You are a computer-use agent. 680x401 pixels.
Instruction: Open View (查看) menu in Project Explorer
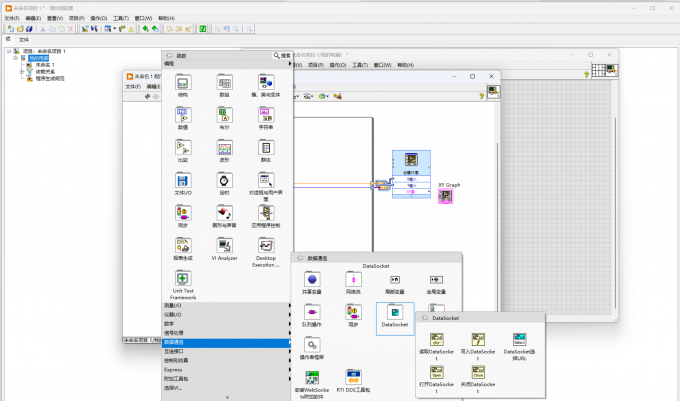coord(55,18)
